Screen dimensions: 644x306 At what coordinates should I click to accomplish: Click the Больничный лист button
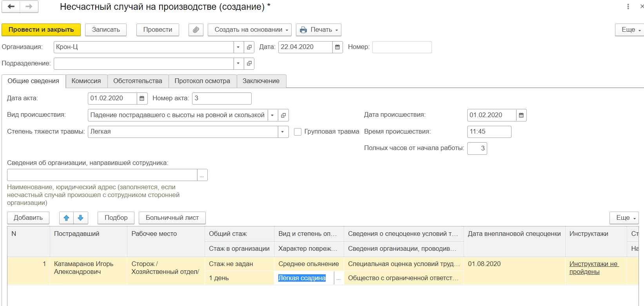172,218
